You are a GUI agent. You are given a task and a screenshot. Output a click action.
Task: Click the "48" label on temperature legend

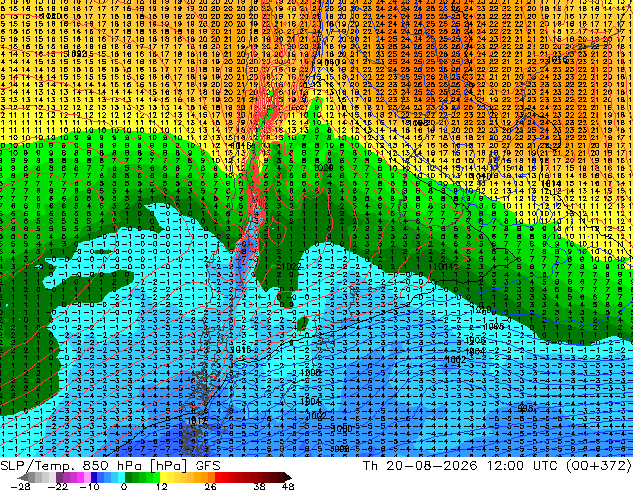click(288, 486)
